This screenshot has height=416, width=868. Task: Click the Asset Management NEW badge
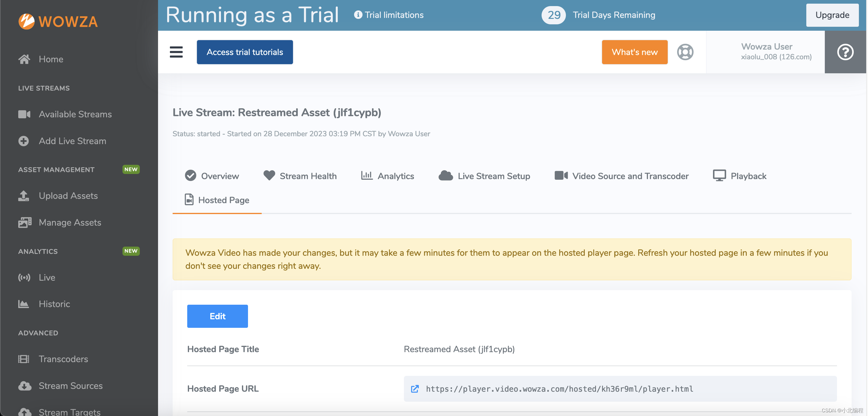[131, 169]
